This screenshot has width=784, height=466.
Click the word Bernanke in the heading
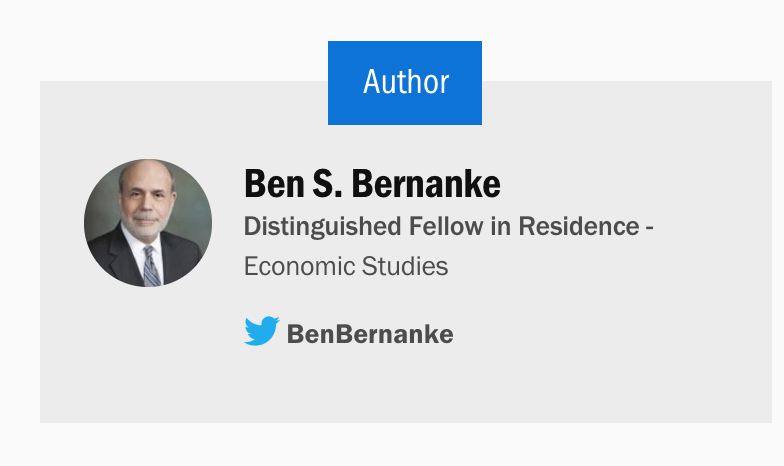point(426,184)
